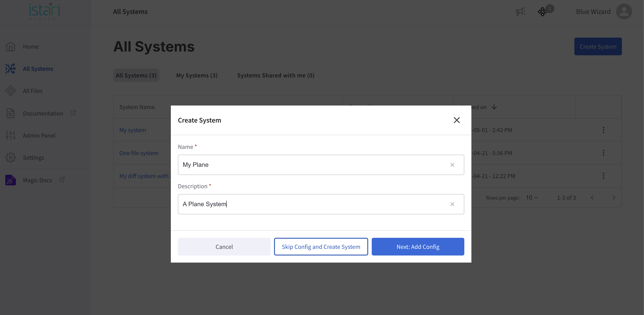Screen dimensions: 644x315
Task: Clear the Name field text
Action: [x=452, y=165]
